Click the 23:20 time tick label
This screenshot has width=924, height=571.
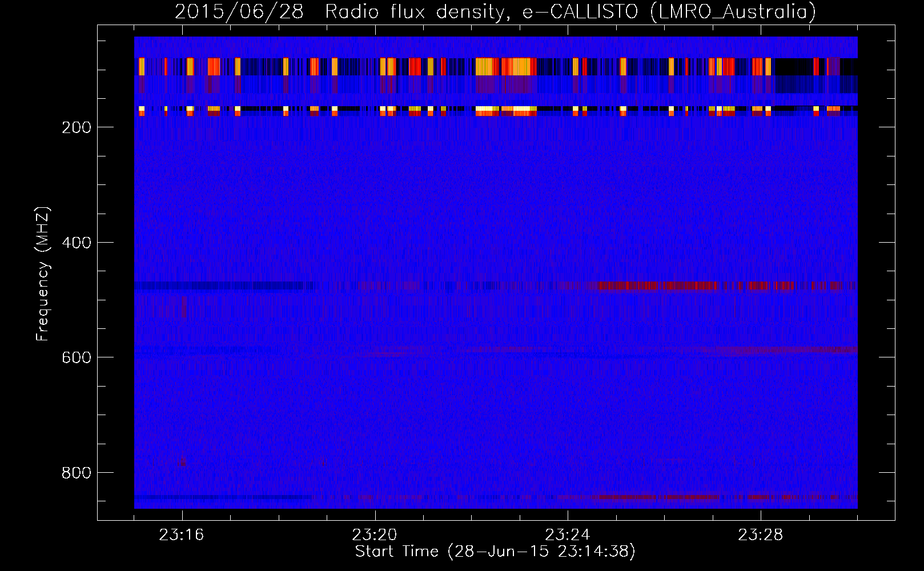pos(375,535)
